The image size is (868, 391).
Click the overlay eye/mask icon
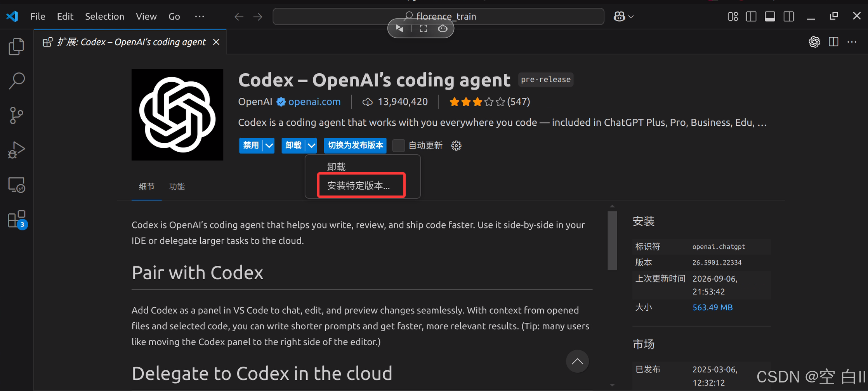[443, 28]
